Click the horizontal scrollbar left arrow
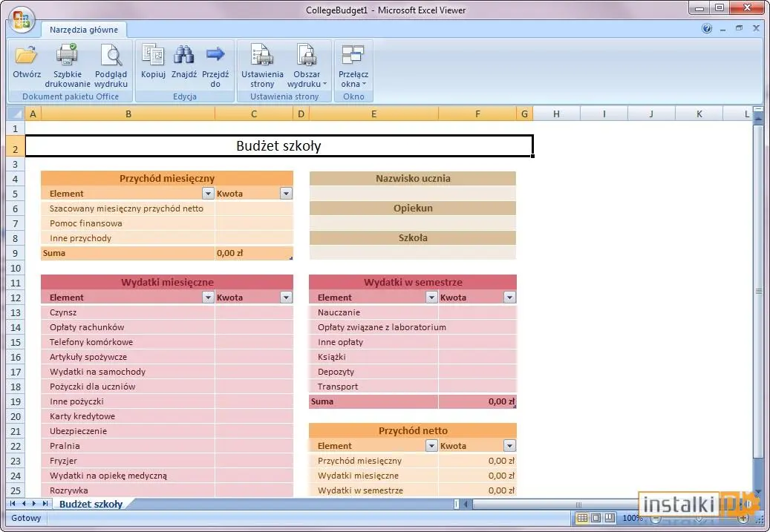Image resolution: width=770 pixels, height=532 pixels. [466, 504]
